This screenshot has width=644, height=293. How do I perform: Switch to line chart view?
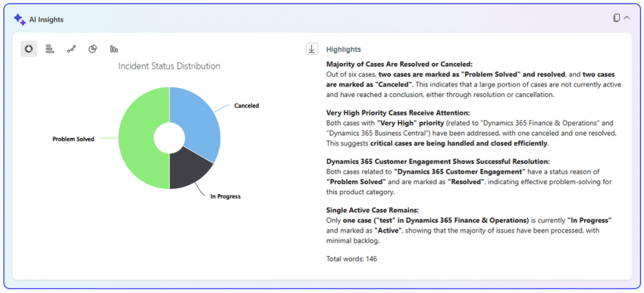point(71,49)
